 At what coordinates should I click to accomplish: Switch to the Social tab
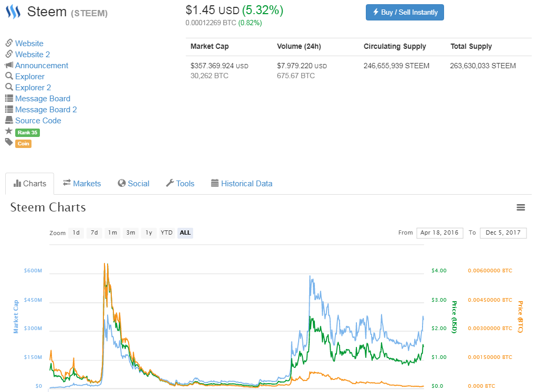133,184
